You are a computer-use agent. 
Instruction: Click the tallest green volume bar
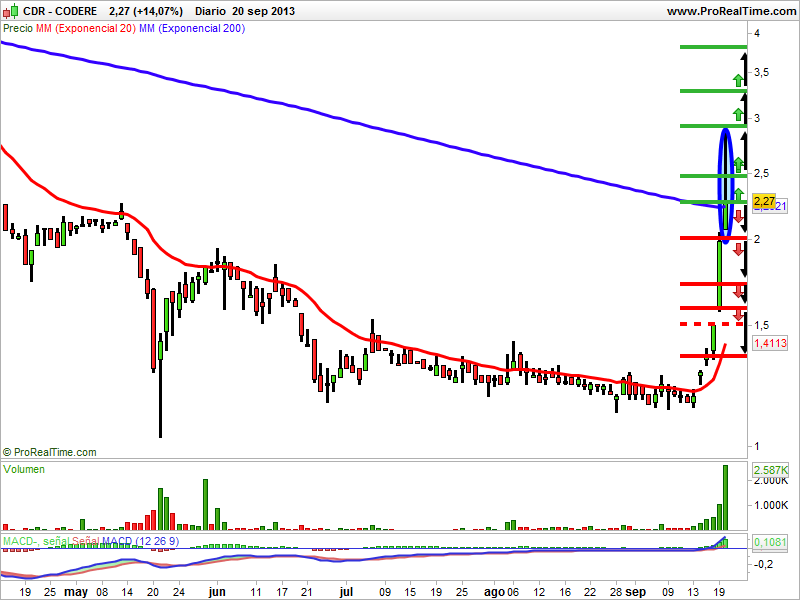(726, 497)
